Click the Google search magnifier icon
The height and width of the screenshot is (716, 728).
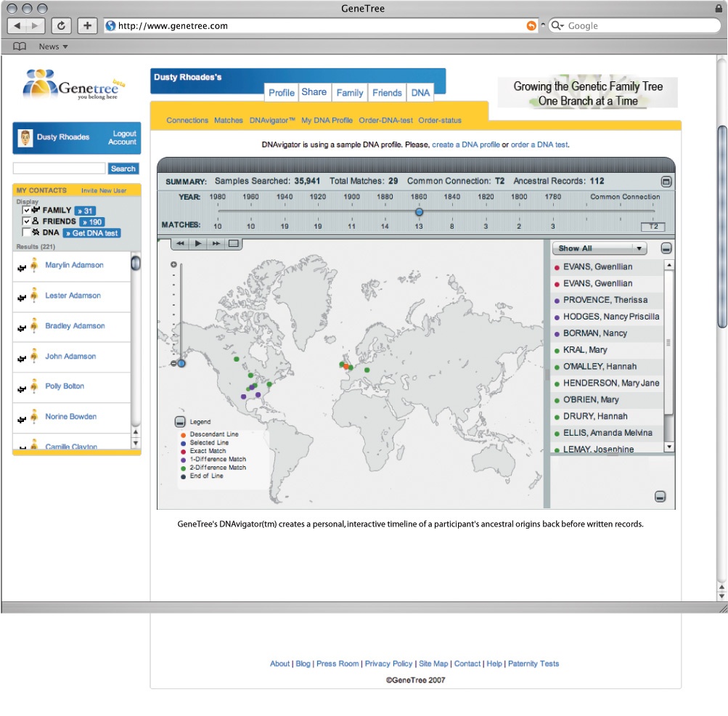click(557, 25)
